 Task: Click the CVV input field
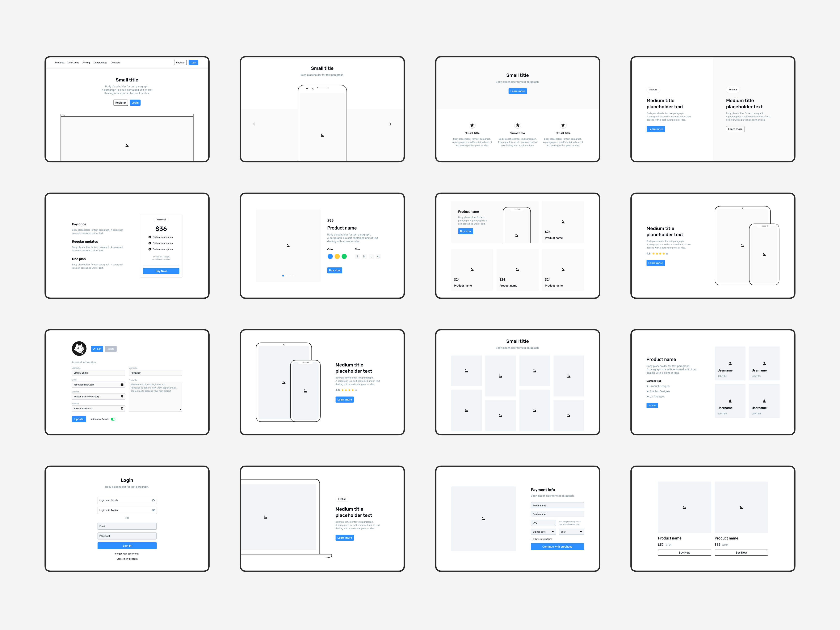(x=543, y=523)
